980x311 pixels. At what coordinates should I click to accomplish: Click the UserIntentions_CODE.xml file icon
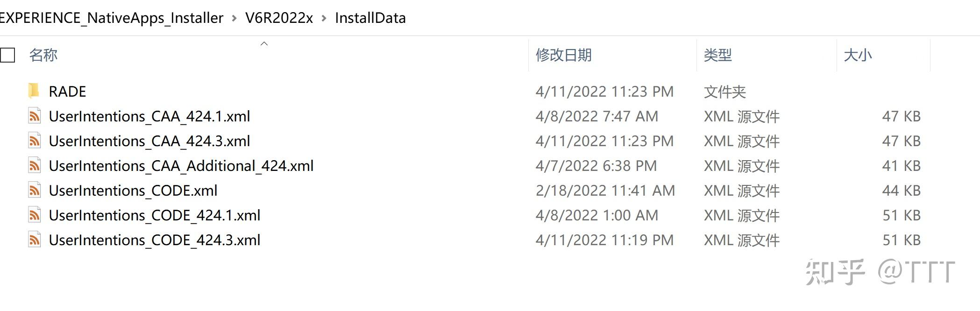pos(34,191)
